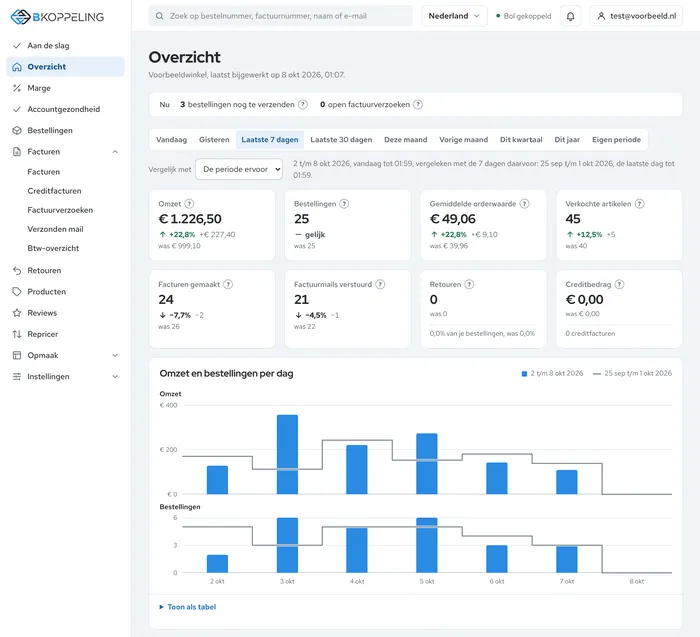The height and width of the screenshot is (637, 700).
Task: Click the document icon beside Facturen
Action: [x=17, y=152]
